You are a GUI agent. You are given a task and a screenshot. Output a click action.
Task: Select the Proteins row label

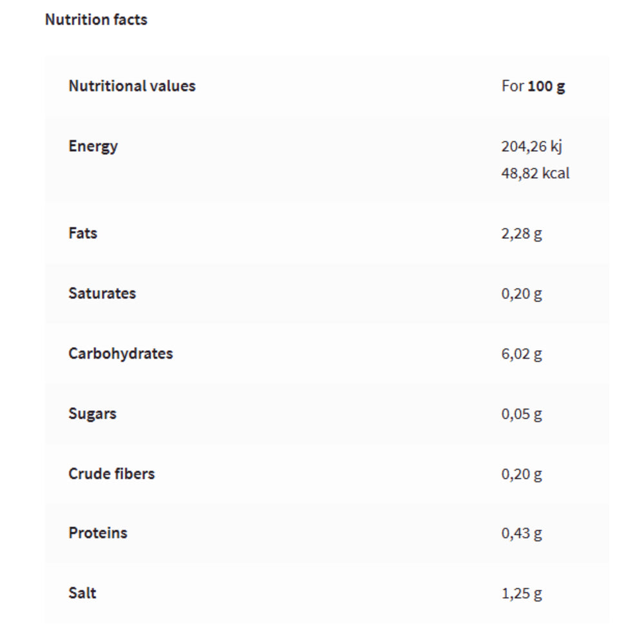pyautogui.click(x=98, y=533)
